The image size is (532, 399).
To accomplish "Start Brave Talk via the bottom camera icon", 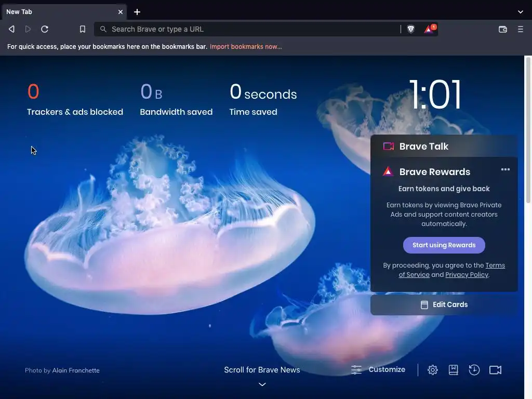I will 495,370.
